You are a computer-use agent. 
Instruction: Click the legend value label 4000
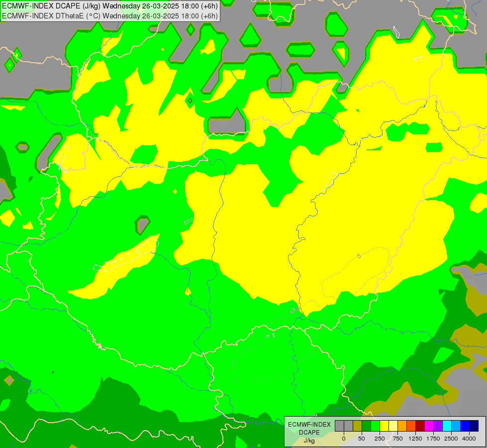(x=469, y=439)
